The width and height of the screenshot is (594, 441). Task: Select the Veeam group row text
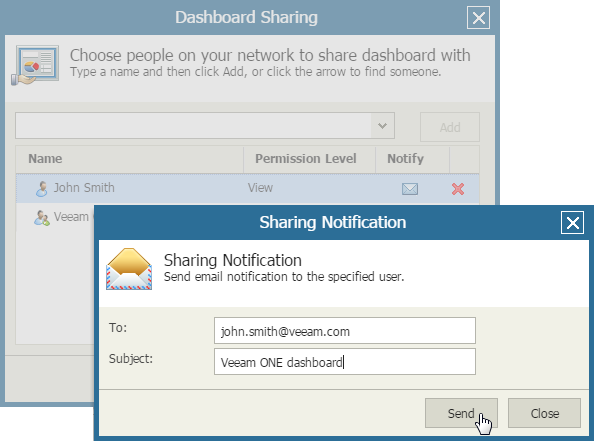[x=71, y=217]
